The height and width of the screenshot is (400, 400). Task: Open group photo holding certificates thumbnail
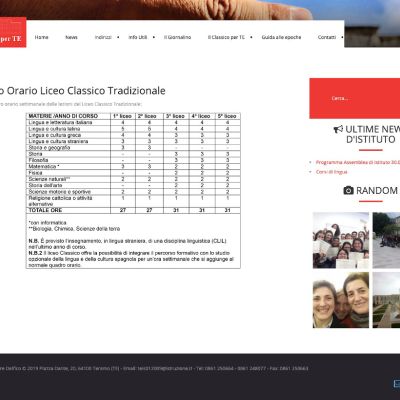click(x=341, y=240)
